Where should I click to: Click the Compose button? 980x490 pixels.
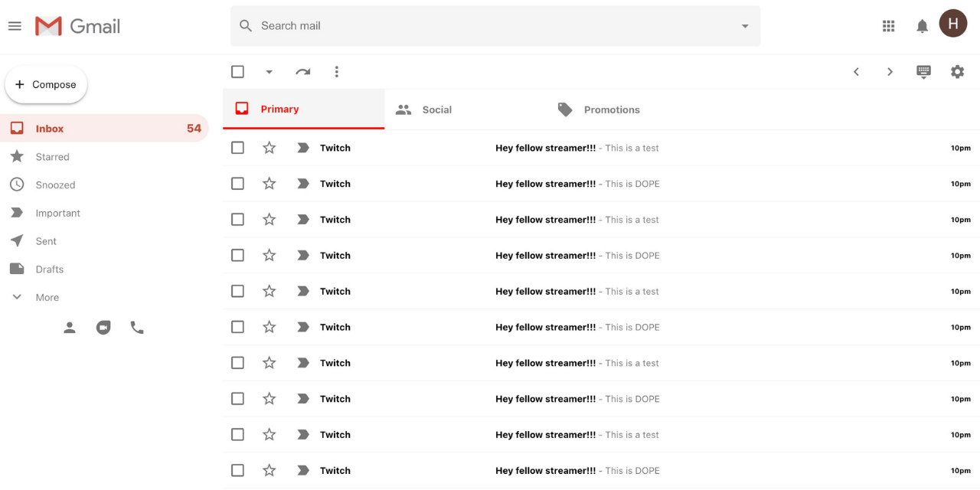[46, 84]
